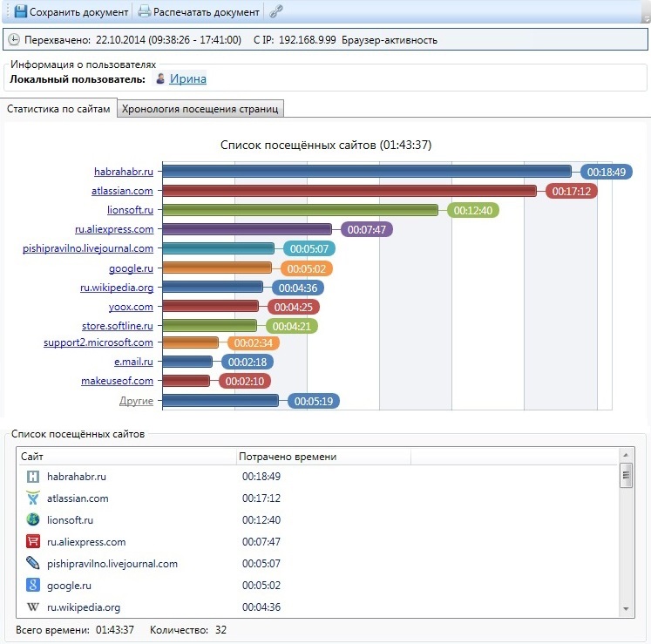Open ru.aliexpress.com chart link
Screen dimensions: 651x644
tap(114, 229)
